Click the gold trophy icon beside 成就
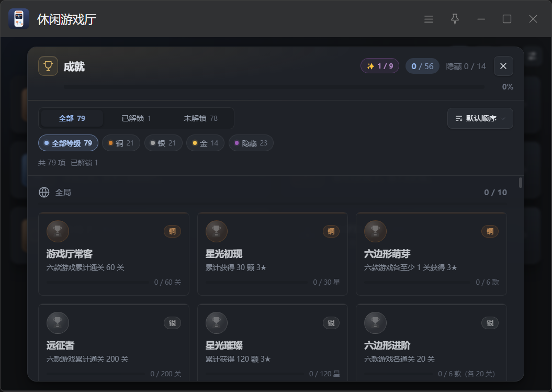The image size is (552, 392). tap(48, 66)
